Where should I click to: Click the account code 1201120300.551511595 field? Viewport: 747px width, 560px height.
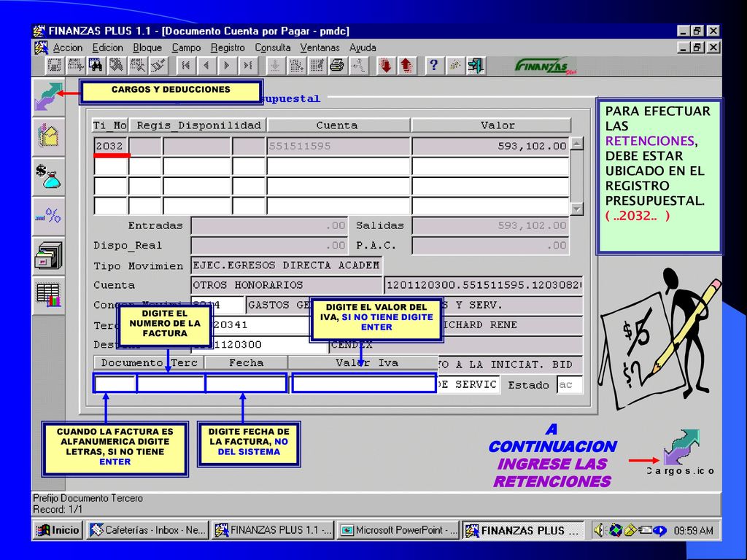484,285
